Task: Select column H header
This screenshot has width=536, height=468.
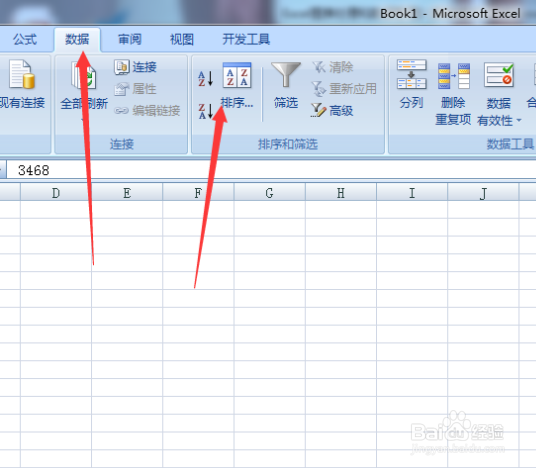Action: click(x=341, y=193)
